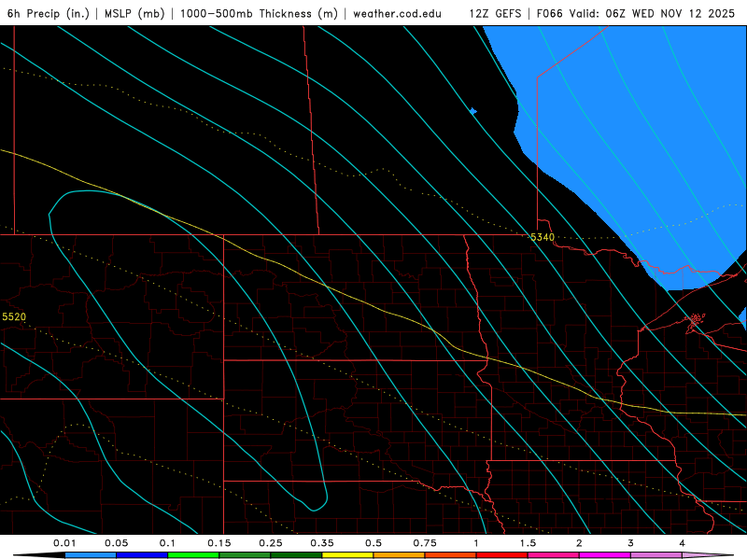Image resolution: width=747 pixels, height=560 pixels.
Task: Click the legend value 1
Action: 476,543
